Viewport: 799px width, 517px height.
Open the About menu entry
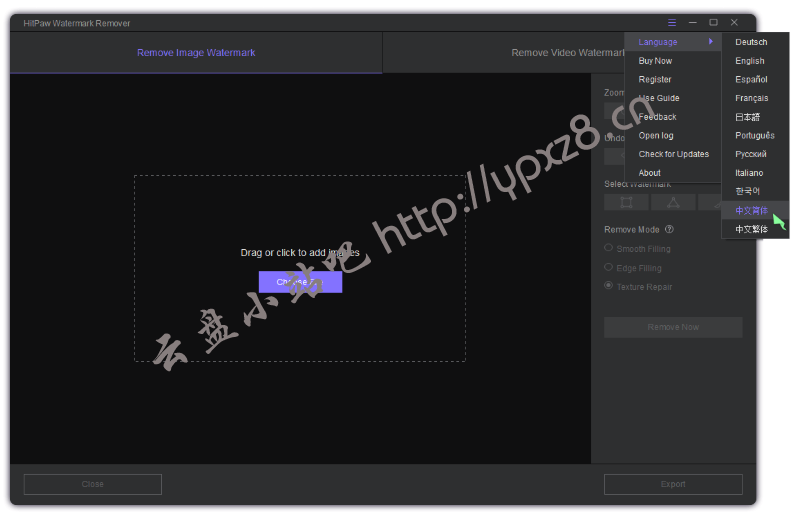673,173
